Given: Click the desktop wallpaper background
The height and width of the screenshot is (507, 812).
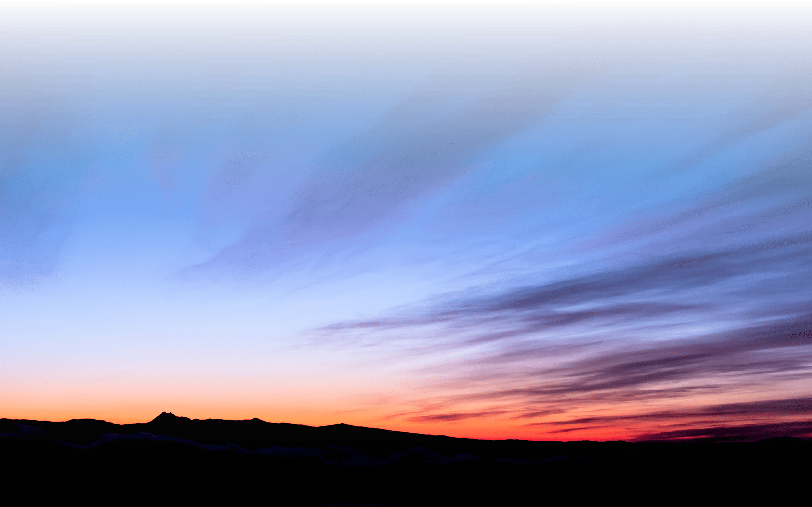Looking at the screenshot, I should pyautogui.click(x=406, y=255).
